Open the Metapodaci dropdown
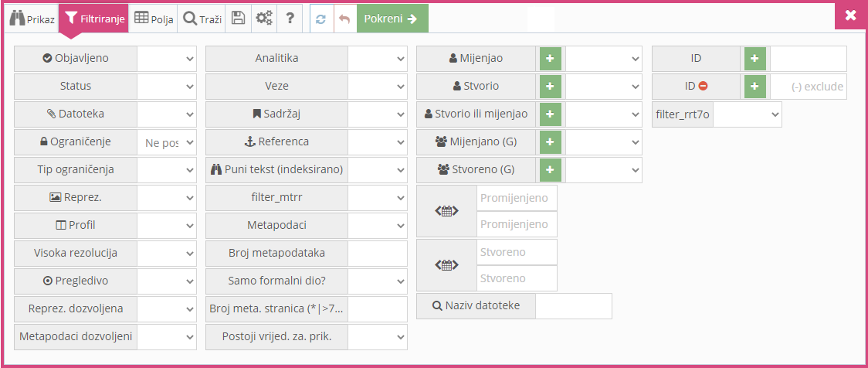Image resolution: width=868 pixels, height=368 pixels. pyautogui.click(x=378, y=226)
